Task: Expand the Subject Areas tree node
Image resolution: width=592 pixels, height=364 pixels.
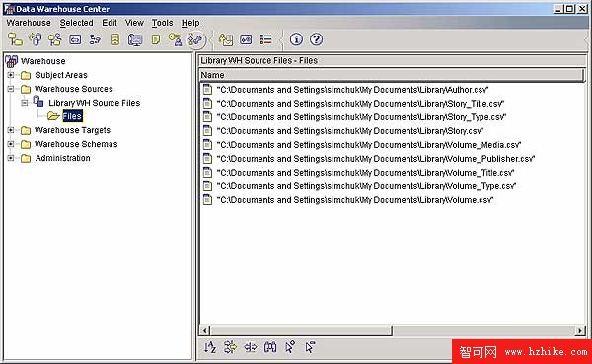Action: point(11,75)
